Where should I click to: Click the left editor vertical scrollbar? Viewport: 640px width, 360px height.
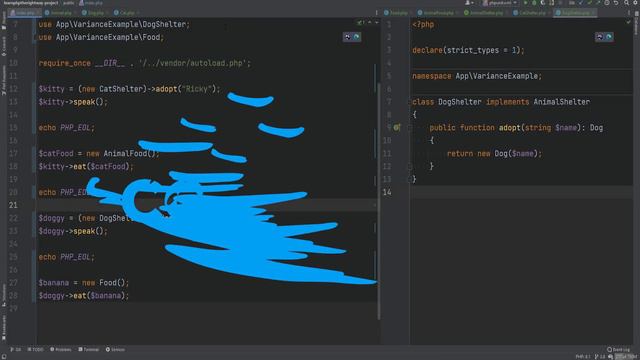pyautogui.click(x=379, y=200)
